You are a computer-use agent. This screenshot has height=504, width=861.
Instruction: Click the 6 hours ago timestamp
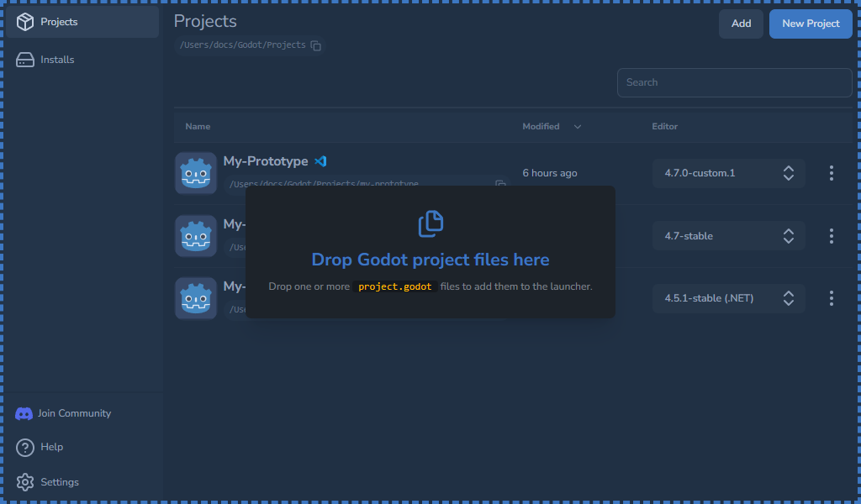(550, 173)
